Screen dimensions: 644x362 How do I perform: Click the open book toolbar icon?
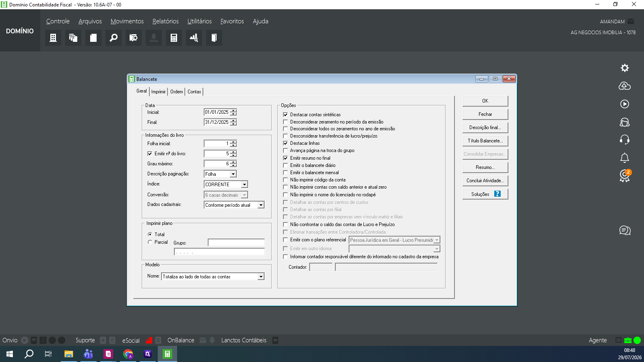coord(214,38)
